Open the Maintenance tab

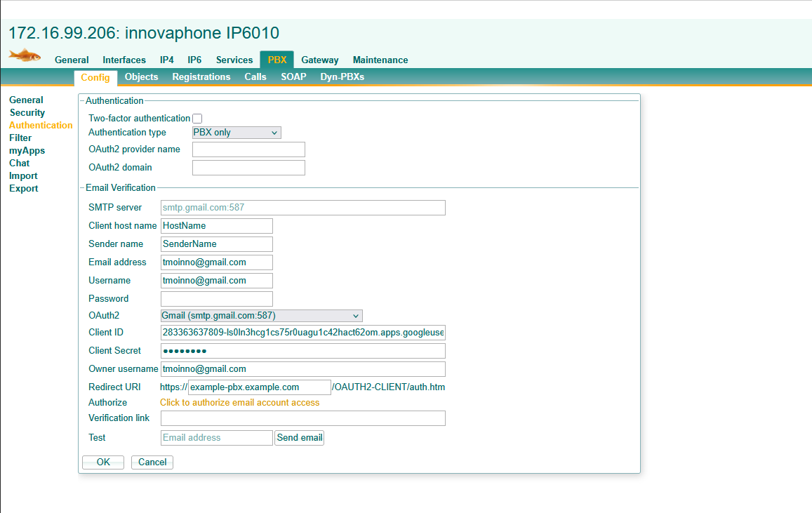pyautogui.click(x=380, y=60)
